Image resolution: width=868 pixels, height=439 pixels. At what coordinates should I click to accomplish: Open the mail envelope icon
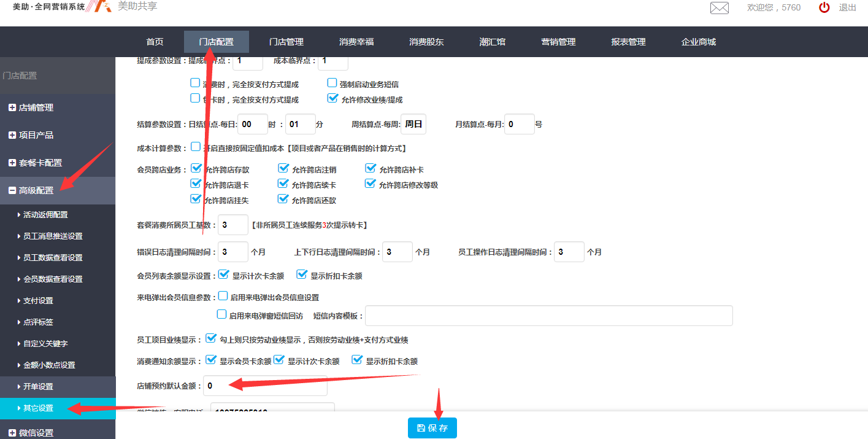point(719,8)
